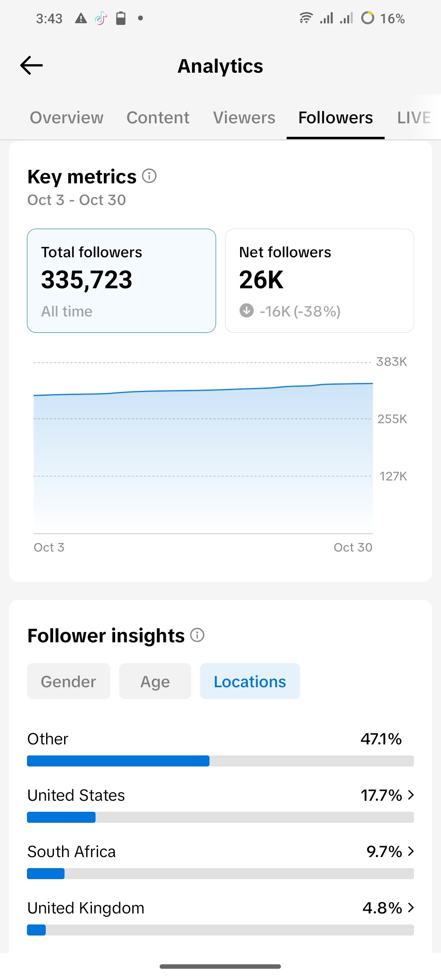Tap the Wi-Fi status icon

306,18
